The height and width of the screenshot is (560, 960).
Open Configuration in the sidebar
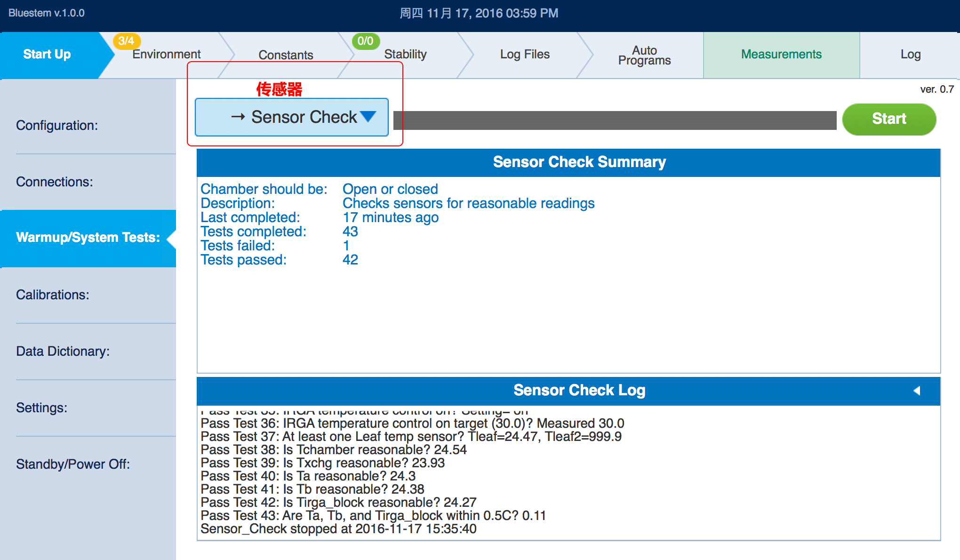pos(57,126)
